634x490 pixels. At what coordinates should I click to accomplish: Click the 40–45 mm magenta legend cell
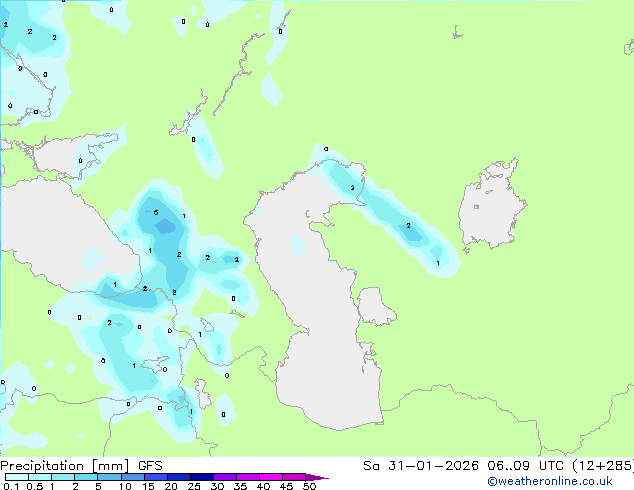click(271, 477)
